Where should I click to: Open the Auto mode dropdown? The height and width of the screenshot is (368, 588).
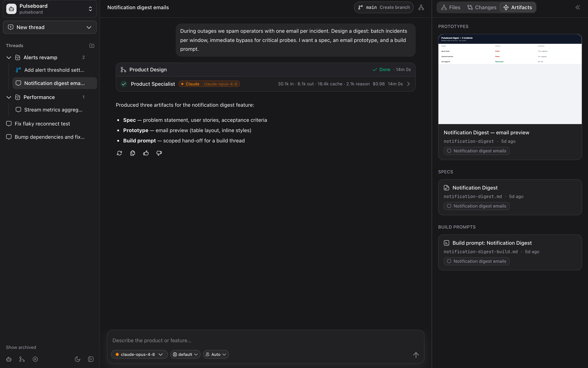coord(216,354)
